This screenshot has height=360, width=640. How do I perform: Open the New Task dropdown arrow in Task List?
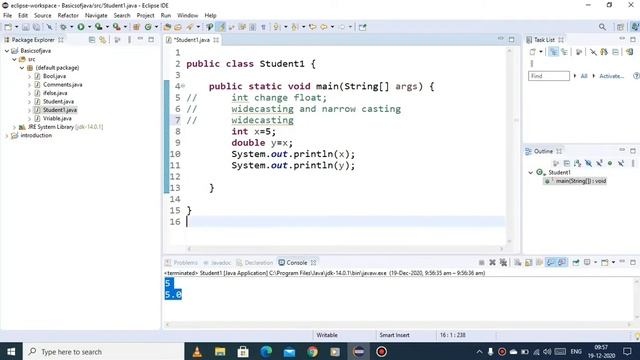[x=541, y=52]
